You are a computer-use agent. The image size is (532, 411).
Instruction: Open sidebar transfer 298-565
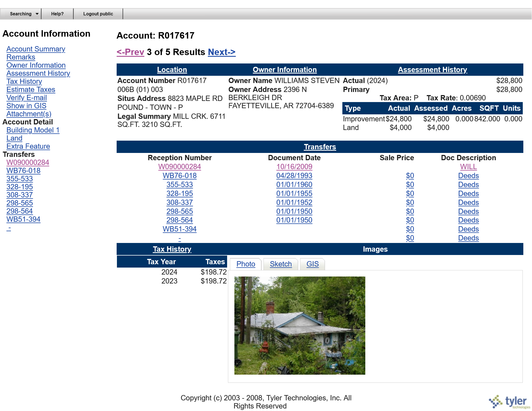(20, 203)
